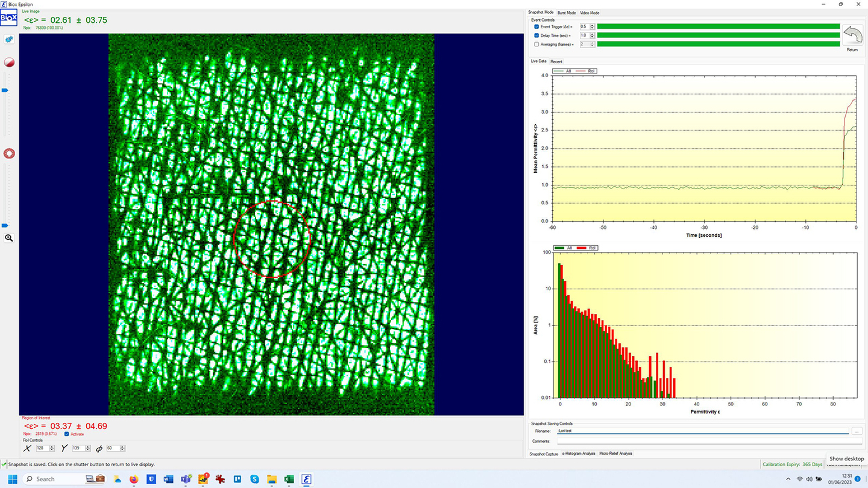
Task: Click the red contrast circle icon
Action: pyautogui.click(x=9, y=63)
